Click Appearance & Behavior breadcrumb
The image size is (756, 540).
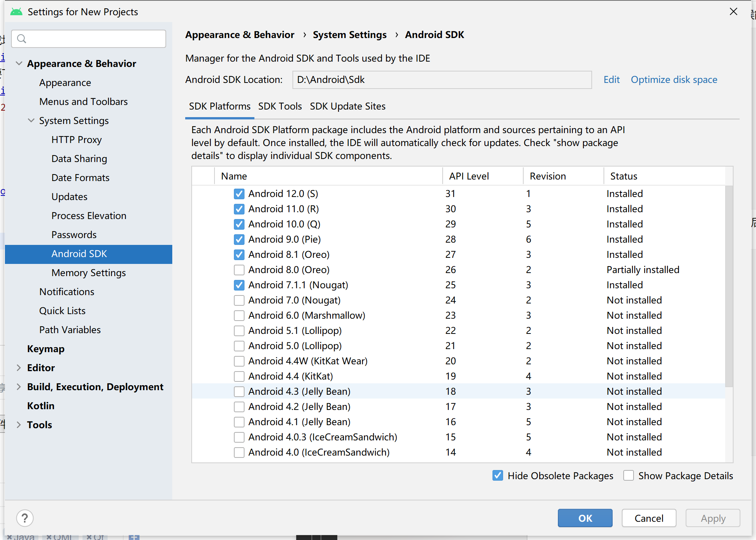pos(240,35)
